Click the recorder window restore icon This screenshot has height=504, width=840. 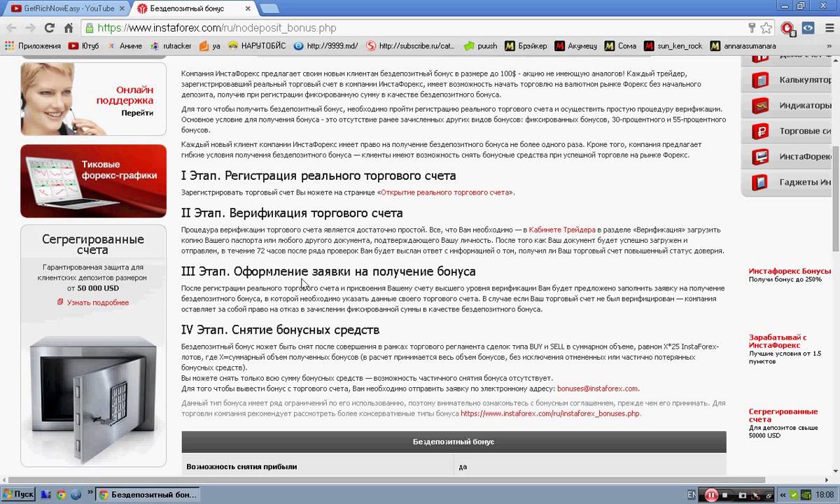(x=769, y=496)
